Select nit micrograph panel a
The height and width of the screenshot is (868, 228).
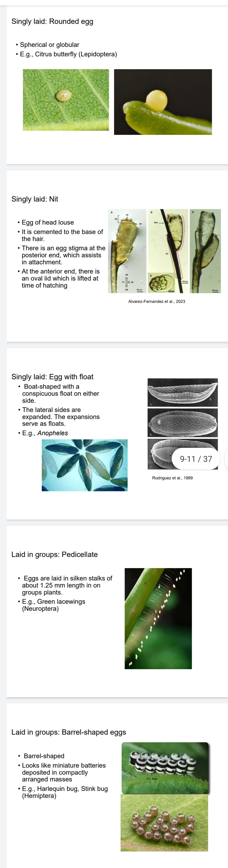click(x=128, y=251)
